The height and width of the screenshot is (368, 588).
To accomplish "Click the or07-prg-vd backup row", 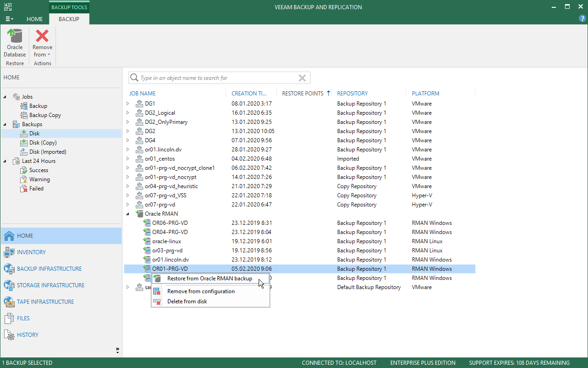I will (x=300, y=205).
